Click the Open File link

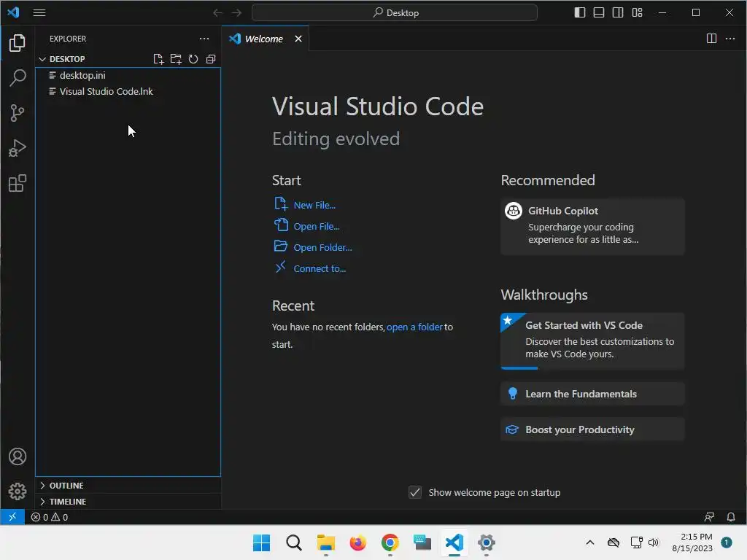pos(317,226)
